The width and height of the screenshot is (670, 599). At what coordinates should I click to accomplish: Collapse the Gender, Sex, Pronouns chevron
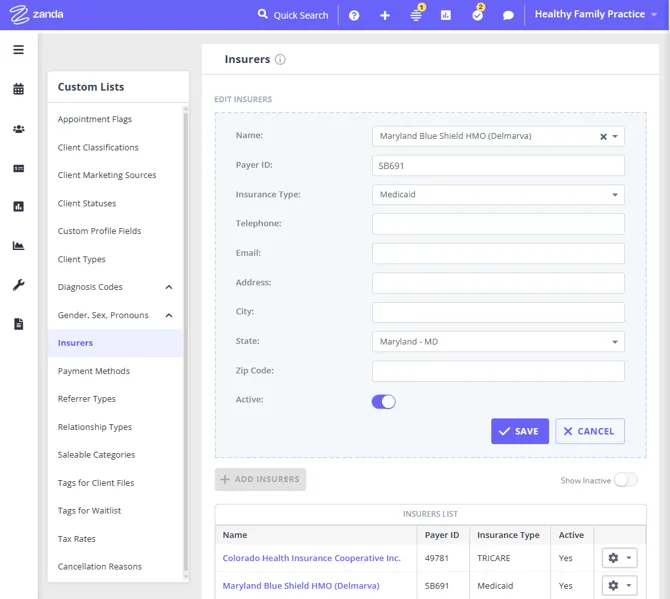pos(169,315)
